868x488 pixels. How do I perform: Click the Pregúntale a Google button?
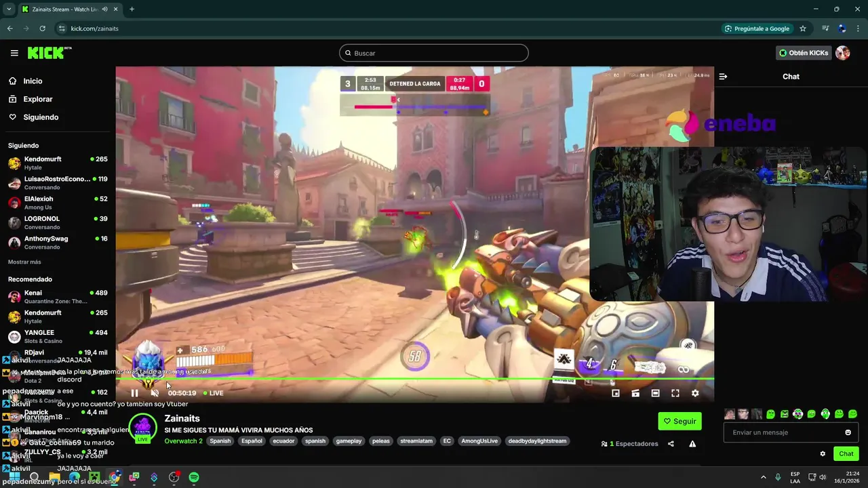coord(757,28)
